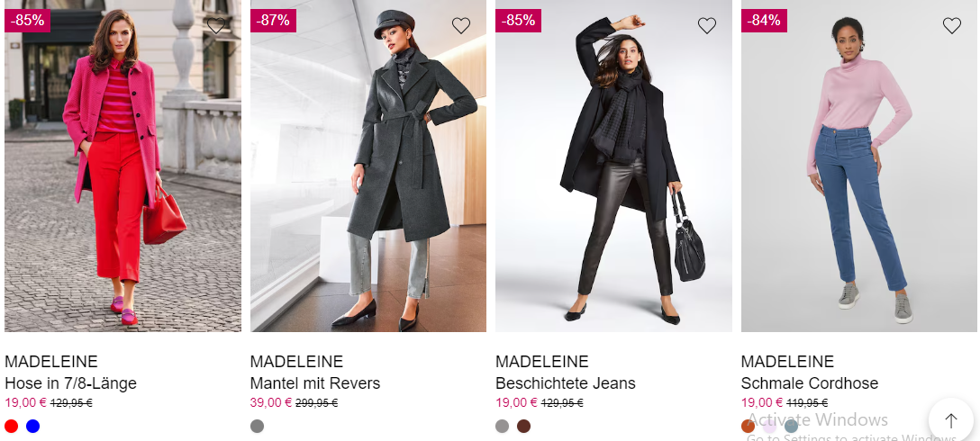
Task: Open Hose in 7/8-Länge product link
Action: point(70,382)
